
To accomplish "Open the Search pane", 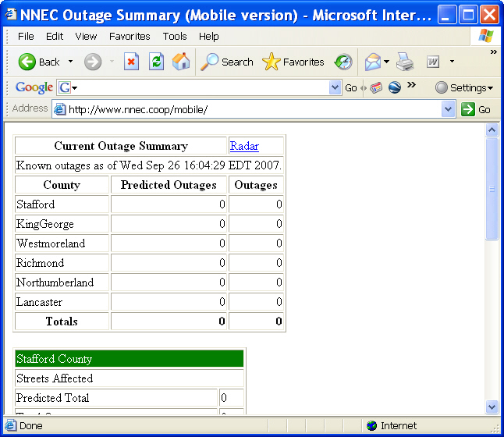I will 227,62.
